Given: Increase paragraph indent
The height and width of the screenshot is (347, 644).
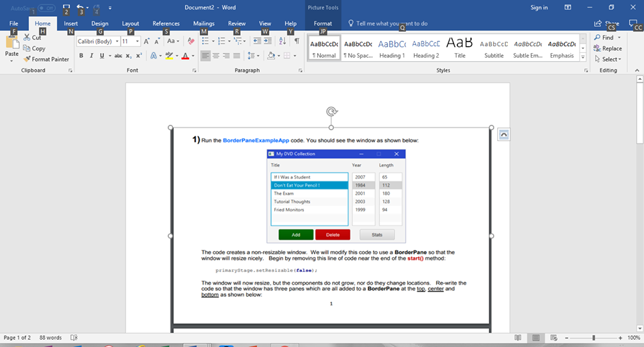Looking at the screenshot, I should pos(268,41).
